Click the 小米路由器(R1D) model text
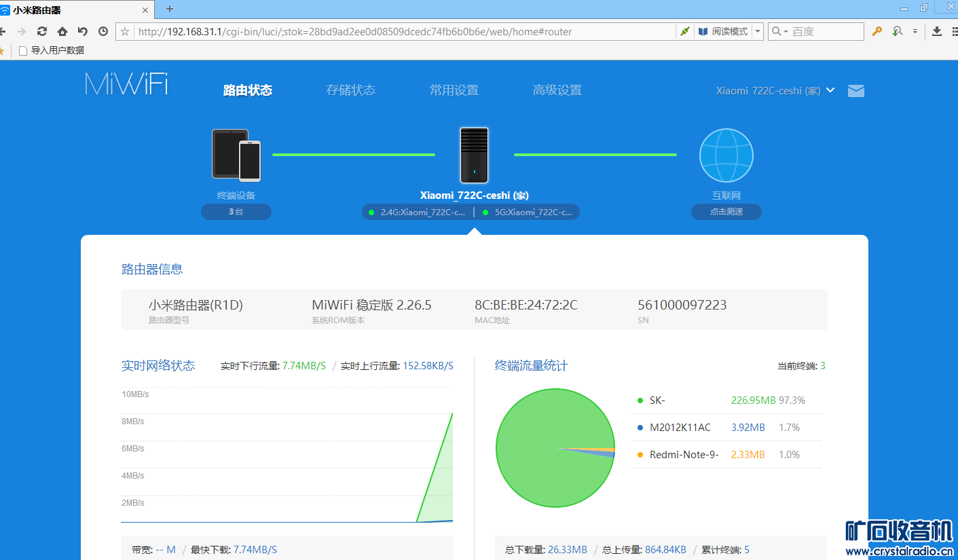958x560 pixels. [x=196, y=305]
